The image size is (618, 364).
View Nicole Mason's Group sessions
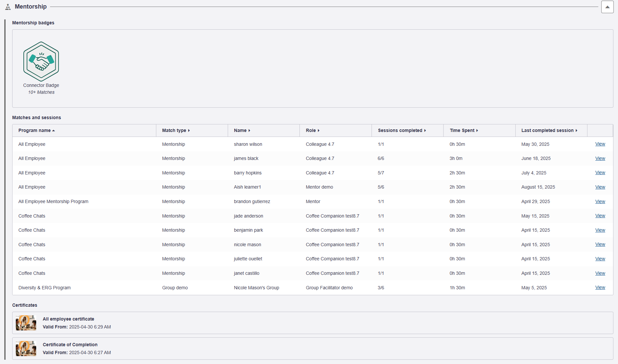click(600, 288)
